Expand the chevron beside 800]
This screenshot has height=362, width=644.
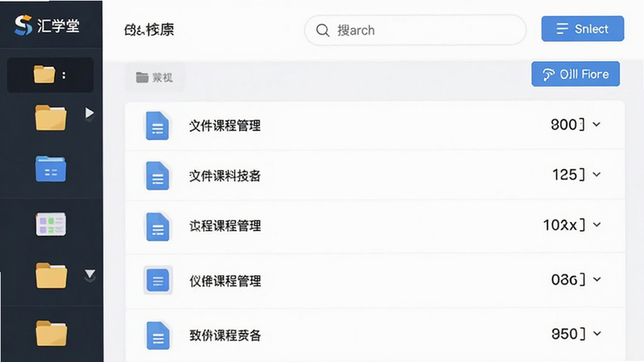[597, 124]
